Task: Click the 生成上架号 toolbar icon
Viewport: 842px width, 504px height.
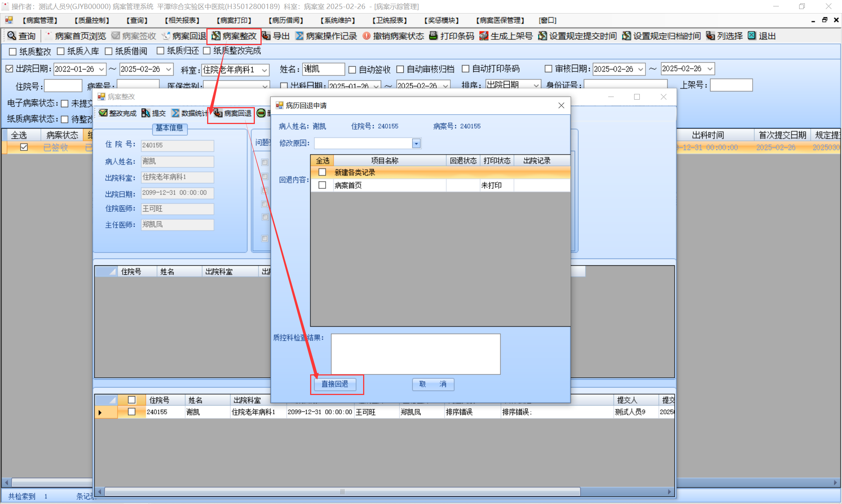Action: [x=484, y=36]
